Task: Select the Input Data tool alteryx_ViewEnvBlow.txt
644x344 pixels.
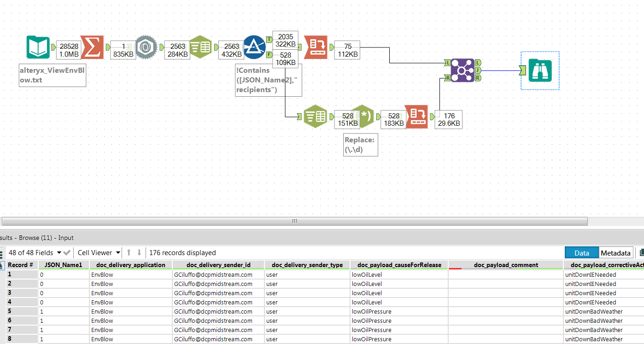Action: click(x=38, y=47)
